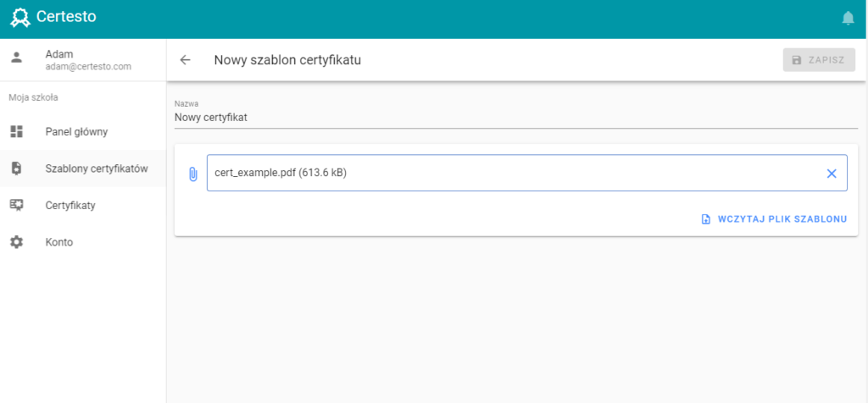Click the paperclip attachment icon

coord(192,174)
